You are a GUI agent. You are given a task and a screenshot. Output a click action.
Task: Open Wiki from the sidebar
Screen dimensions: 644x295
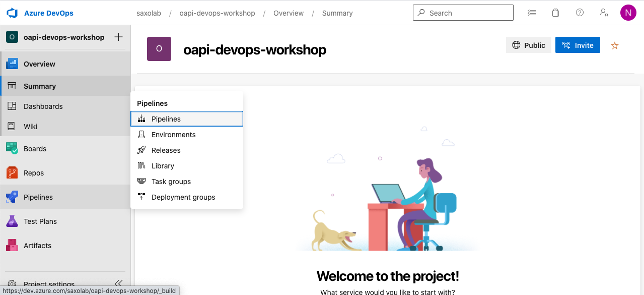click(x=65, y=127)
